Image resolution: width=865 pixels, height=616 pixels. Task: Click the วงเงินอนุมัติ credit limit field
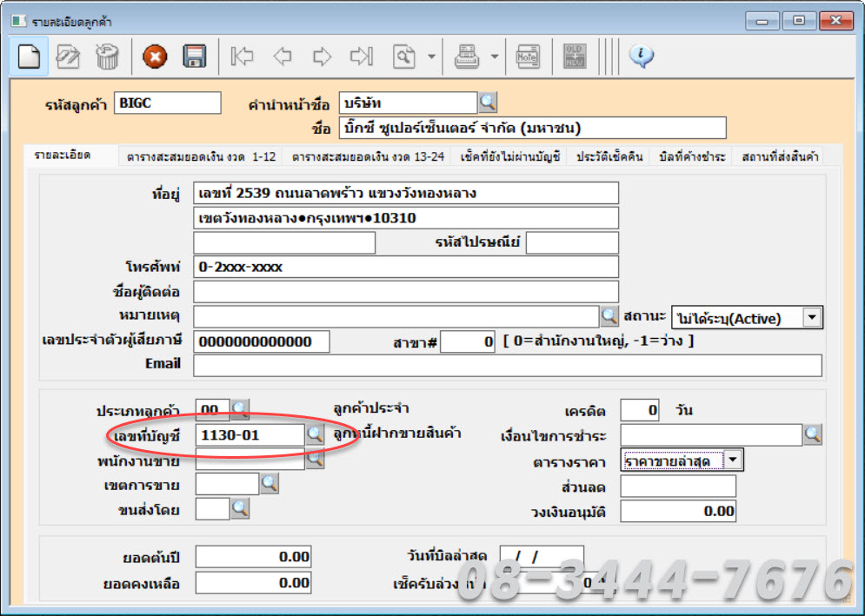tap(678, 511)
